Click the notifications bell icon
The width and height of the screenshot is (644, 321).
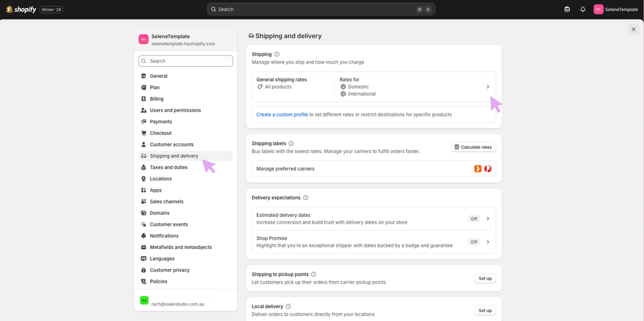tap(583, 10)
